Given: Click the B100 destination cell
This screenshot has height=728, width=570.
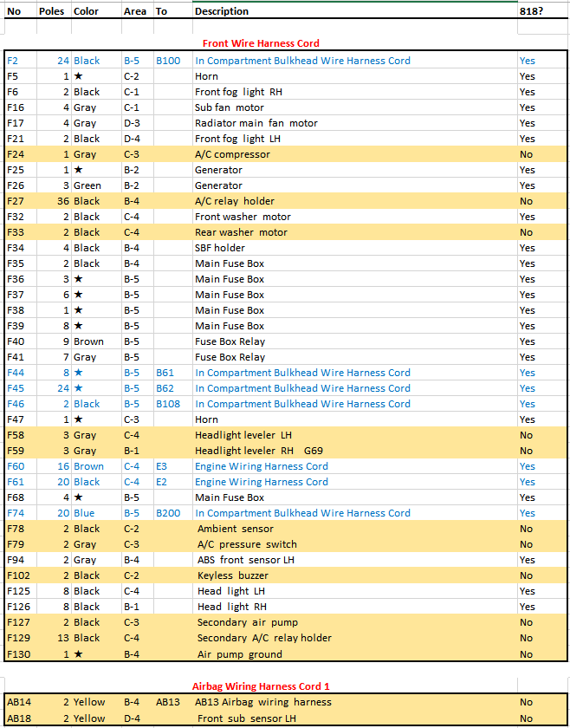Looking at the screenshot, I should [168, 61].
